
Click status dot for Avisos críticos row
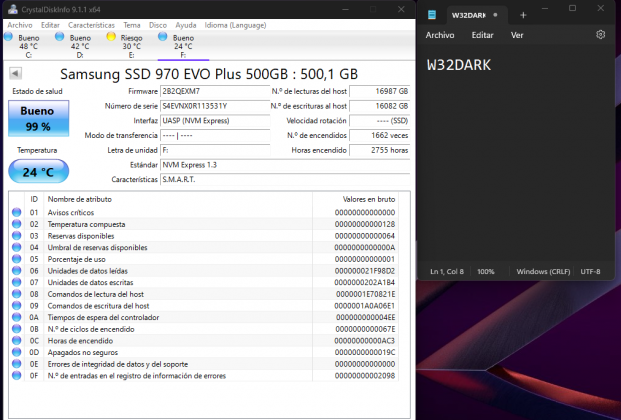click(x=17, y=212)
